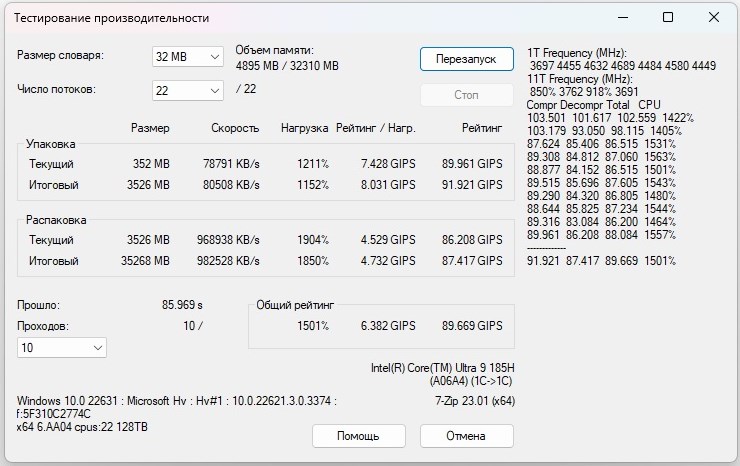Open the passes count dropdown showing 10
The height and width of the screenshot is (466, 740).
click(62, 347)
